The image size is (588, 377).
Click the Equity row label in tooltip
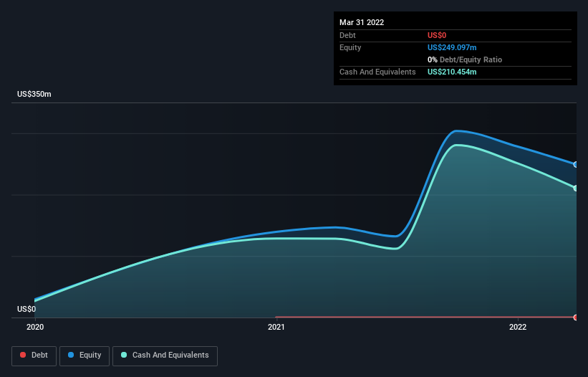(350, 47)
